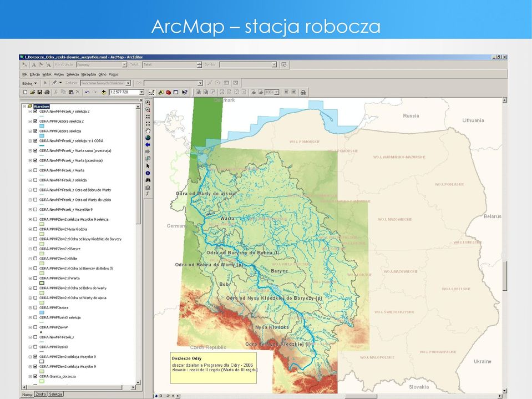Click the symbol under ODRA.MPHFZlew2 zl Warta
The image size is (532, 399).
[42, 283]
